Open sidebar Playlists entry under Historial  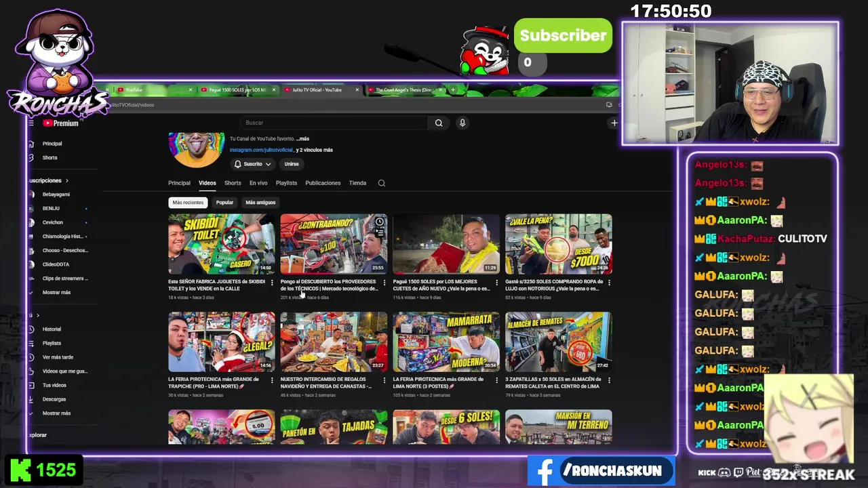click(x=52, y=343)
